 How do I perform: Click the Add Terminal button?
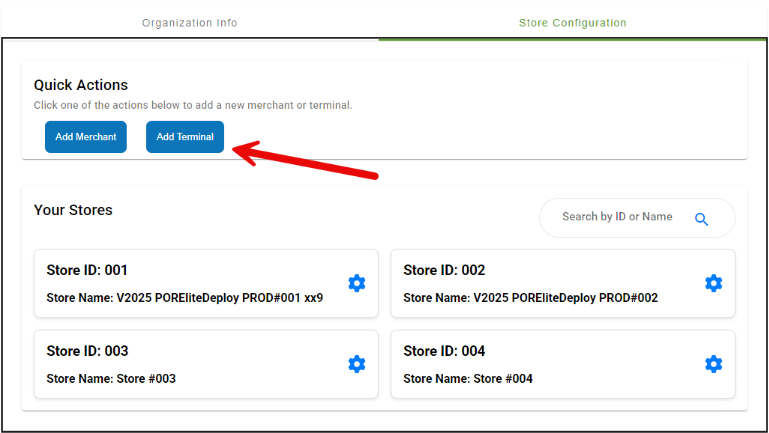(x=185, y=137)
